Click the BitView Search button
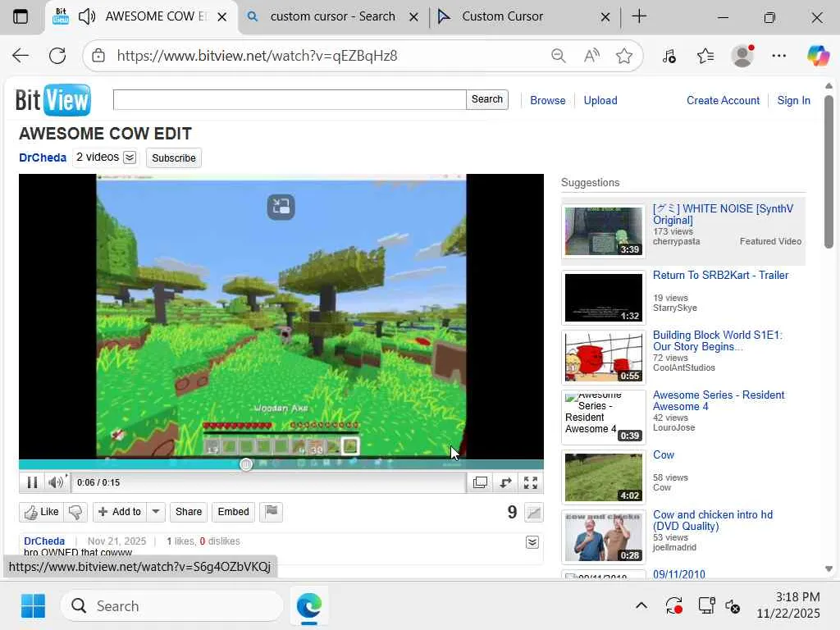 point(487,99)
